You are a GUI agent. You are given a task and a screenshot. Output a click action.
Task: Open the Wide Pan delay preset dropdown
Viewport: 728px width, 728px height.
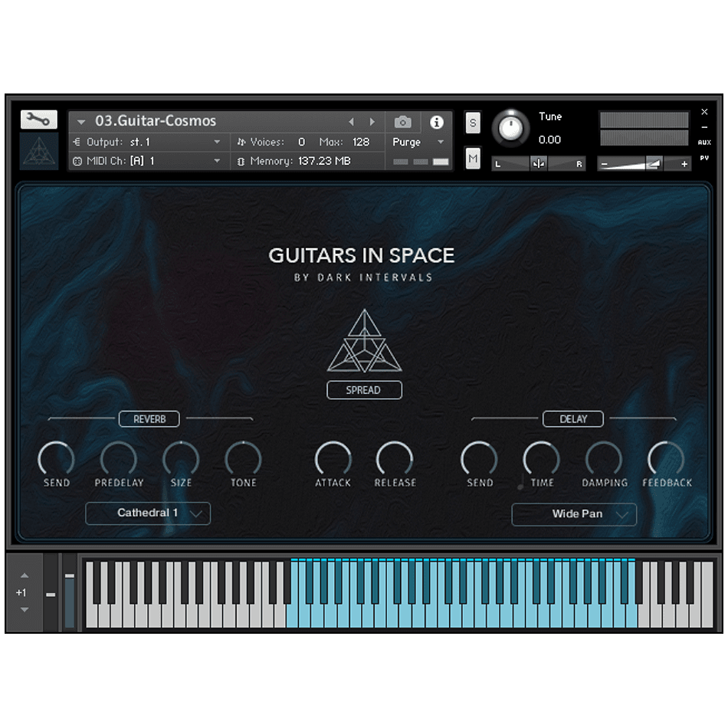[x=573, y=514]
